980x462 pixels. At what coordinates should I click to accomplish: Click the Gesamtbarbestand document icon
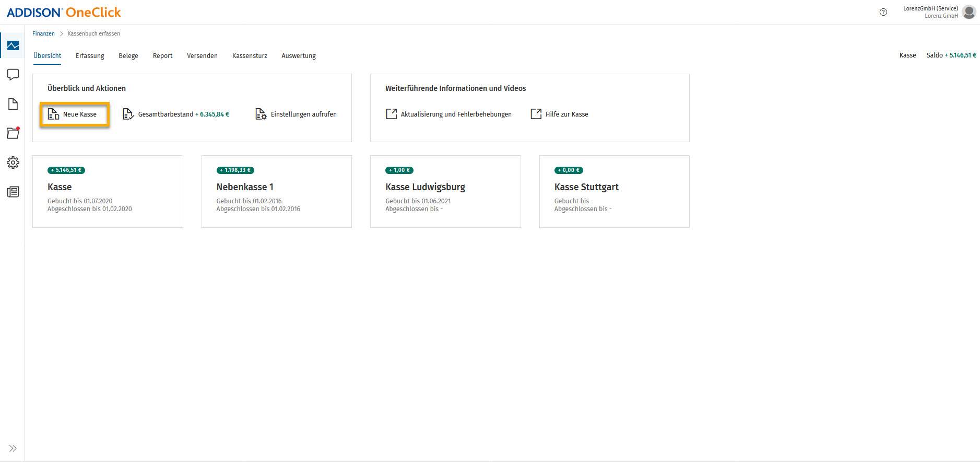click(x=128, y=114)
